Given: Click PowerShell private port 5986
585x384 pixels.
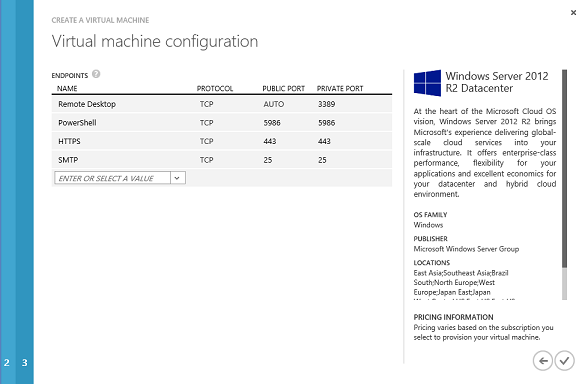Looking at the screenshot, I should (x=326, y=123).
